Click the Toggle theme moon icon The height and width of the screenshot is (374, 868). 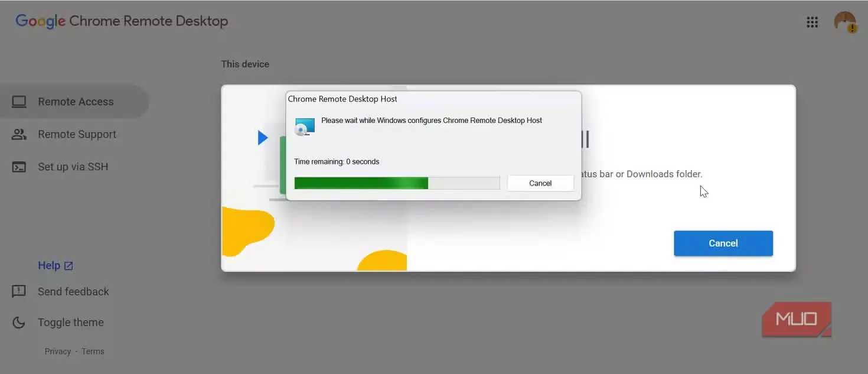19,322
